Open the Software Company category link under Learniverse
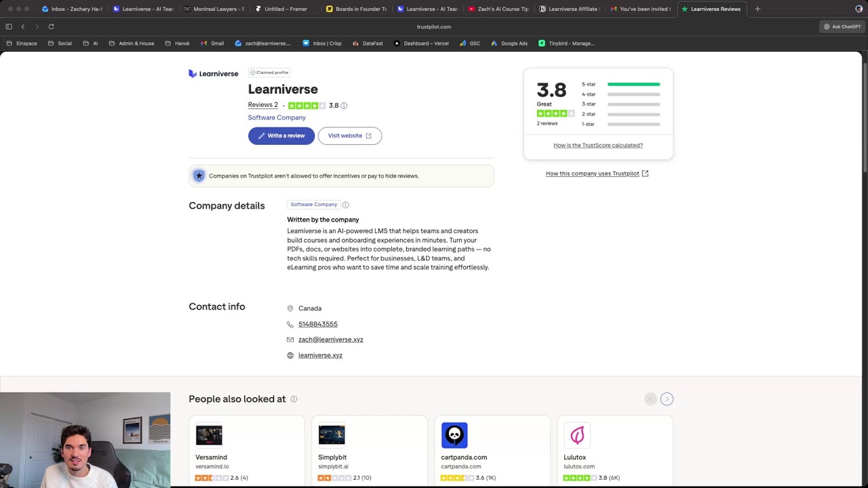 coord(277,117)
